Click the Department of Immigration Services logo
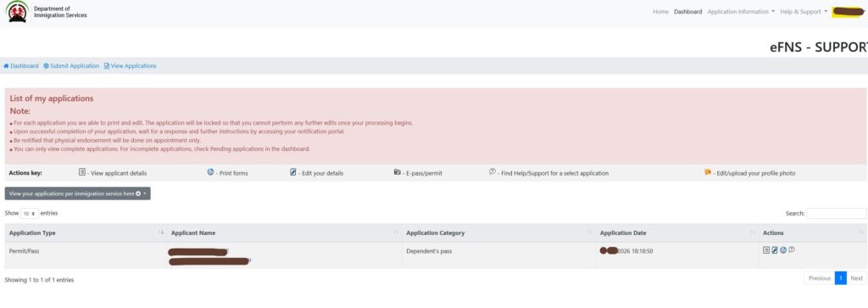Screen dimensions: 868x308 click(x=17, y=12)
